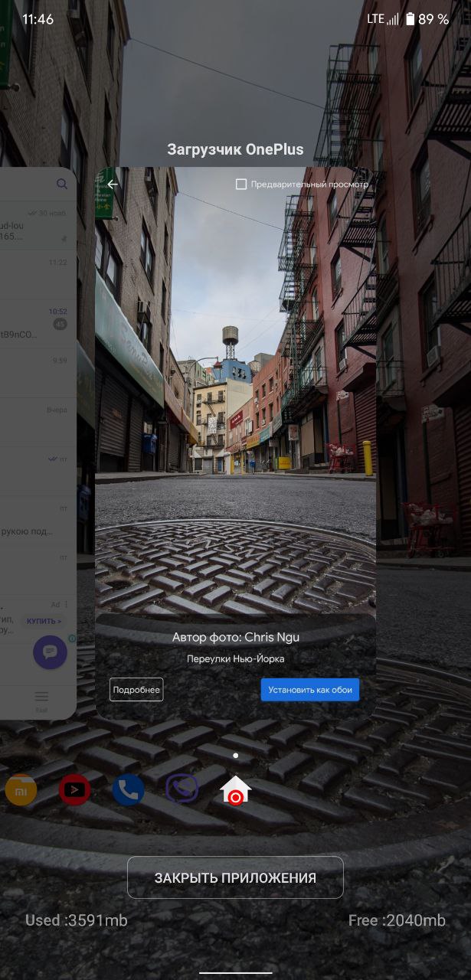This screenshot has height=980, width=471.
Task: Open the Viber chat dated Вчера
Action: coord(38,420)
